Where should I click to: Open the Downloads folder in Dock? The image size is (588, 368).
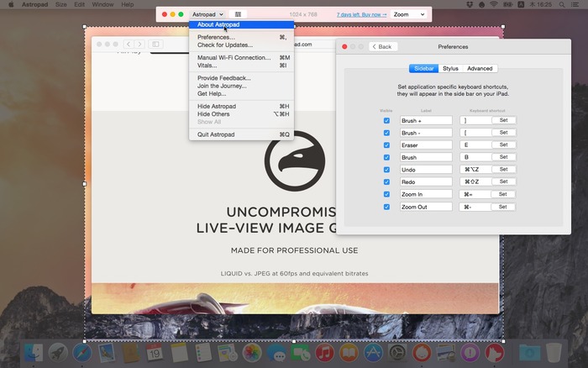[x=529, y=353]
